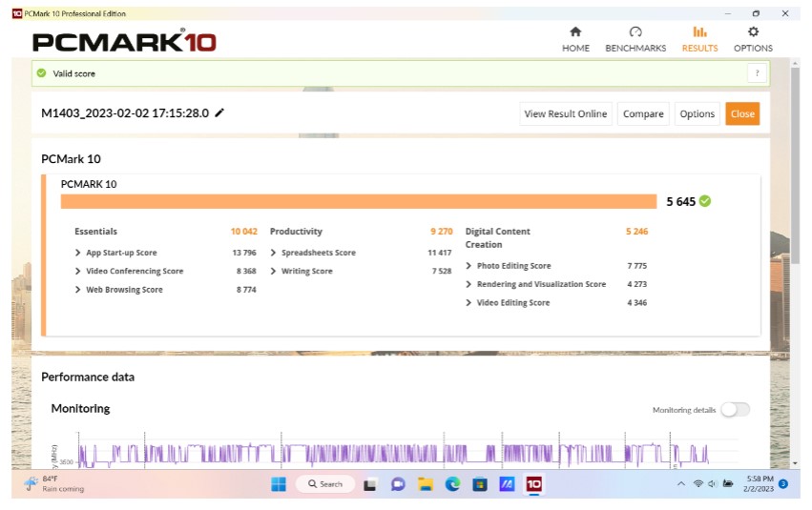
Task: Open Microsoft Store from taskbar
Action: coord(480,485)
